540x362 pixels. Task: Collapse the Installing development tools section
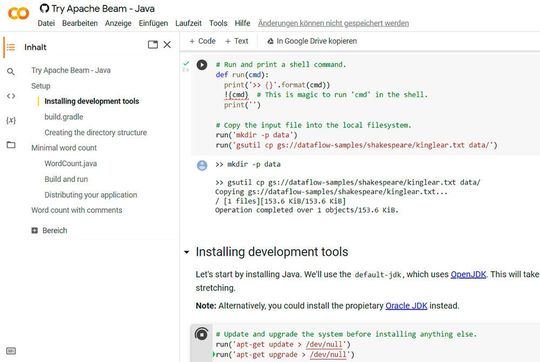[187, 252]
